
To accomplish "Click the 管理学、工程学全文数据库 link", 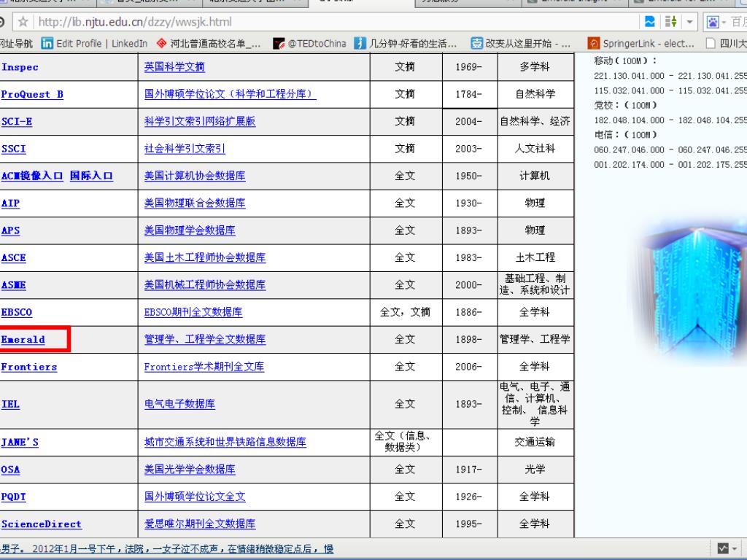I will click(x=205, y=340).
